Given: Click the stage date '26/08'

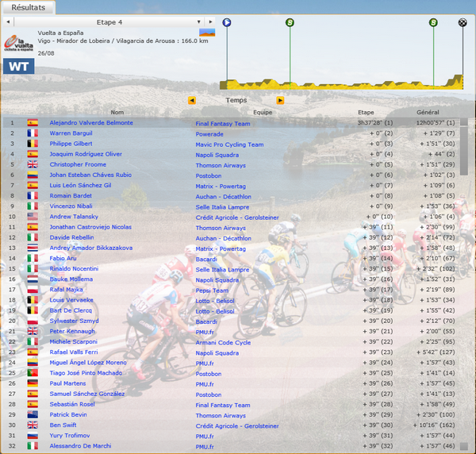Looking at the screenshot, I should coord(46,53).
